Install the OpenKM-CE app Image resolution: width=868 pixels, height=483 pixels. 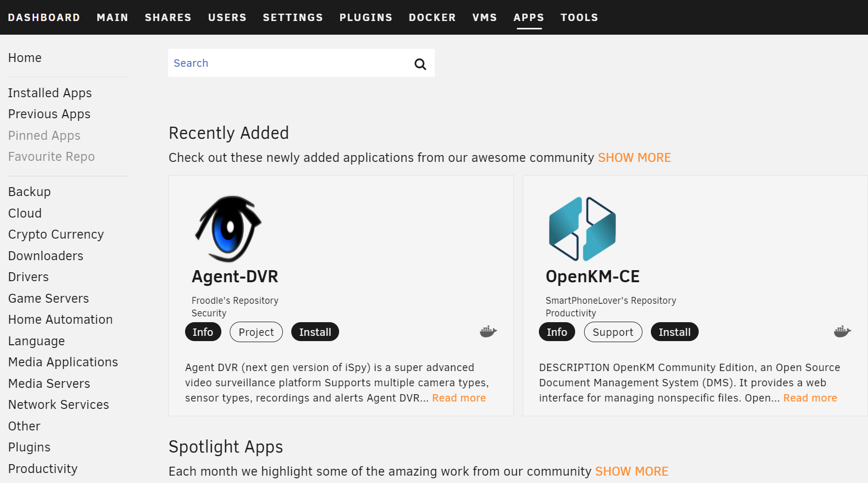(675, 332)
